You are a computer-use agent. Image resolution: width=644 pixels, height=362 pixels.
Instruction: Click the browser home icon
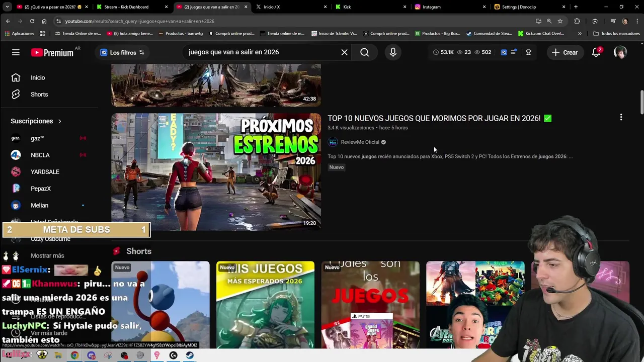(44, 21)
